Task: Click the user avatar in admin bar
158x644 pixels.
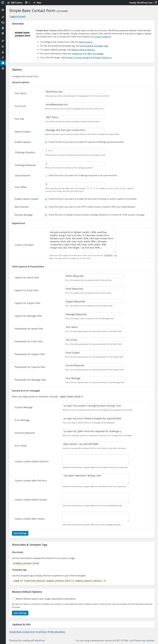Action: [x=155, y=2]
